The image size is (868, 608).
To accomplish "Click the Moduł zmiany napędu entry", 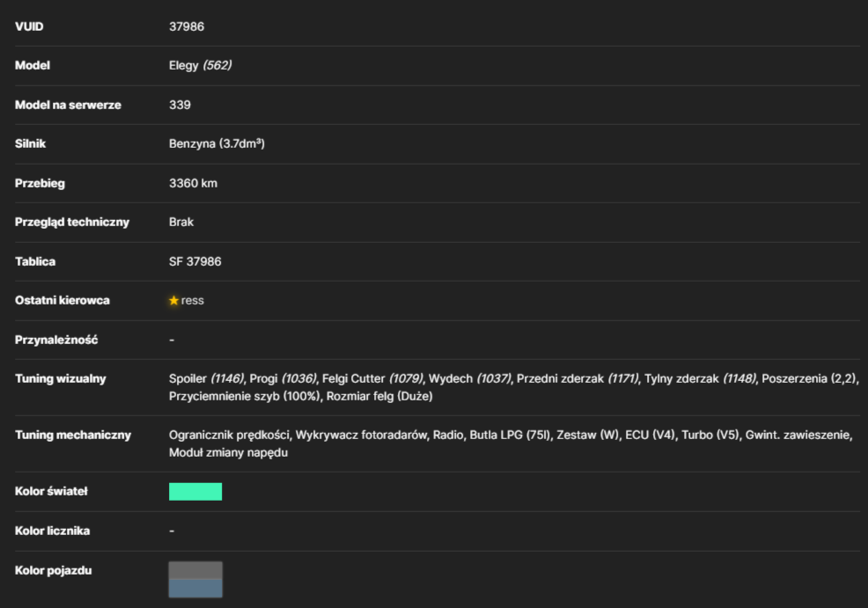I will 229,452.
